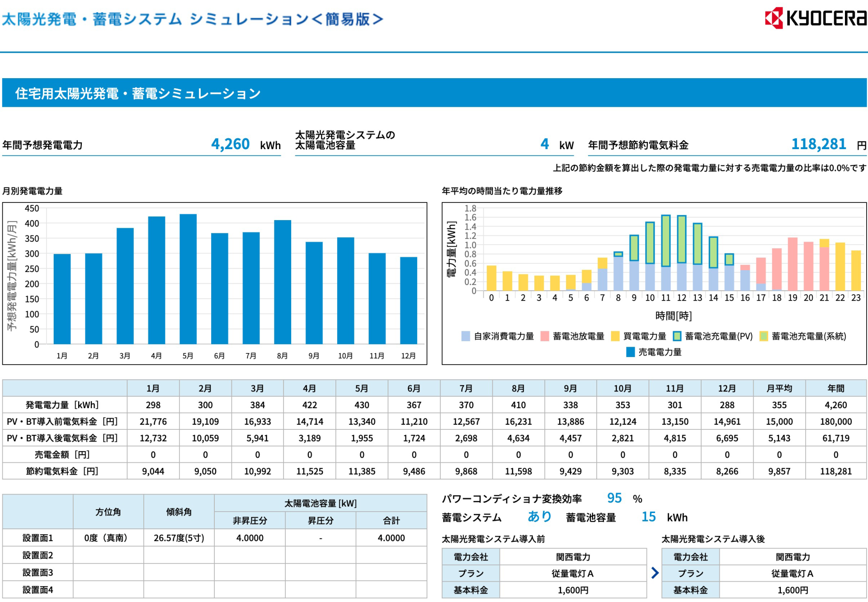Viewport: 868px width, 602px height.
Task: Click the 売電電力量 legend swatch
Action: 630,352
